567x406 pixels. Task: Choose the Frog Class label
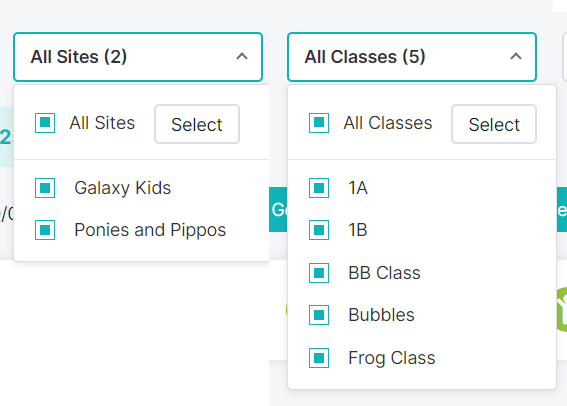[x=392, y=358]
